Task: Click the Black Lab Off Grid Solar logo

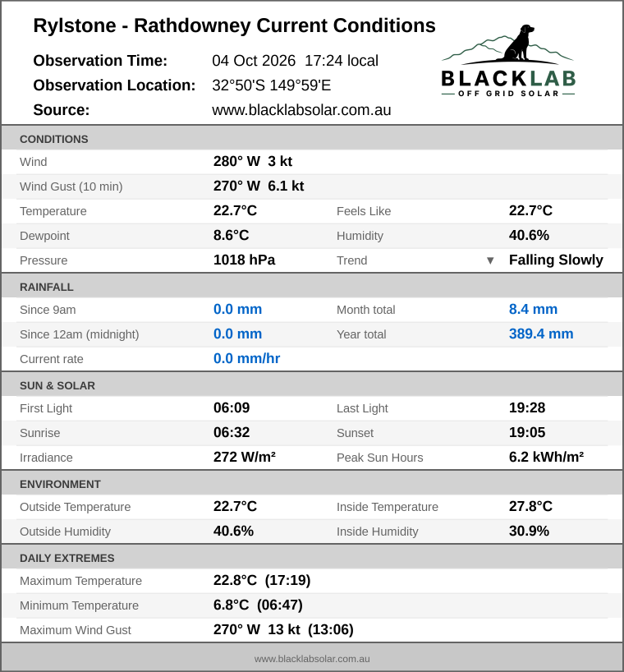Action: [x=508, y=61]
